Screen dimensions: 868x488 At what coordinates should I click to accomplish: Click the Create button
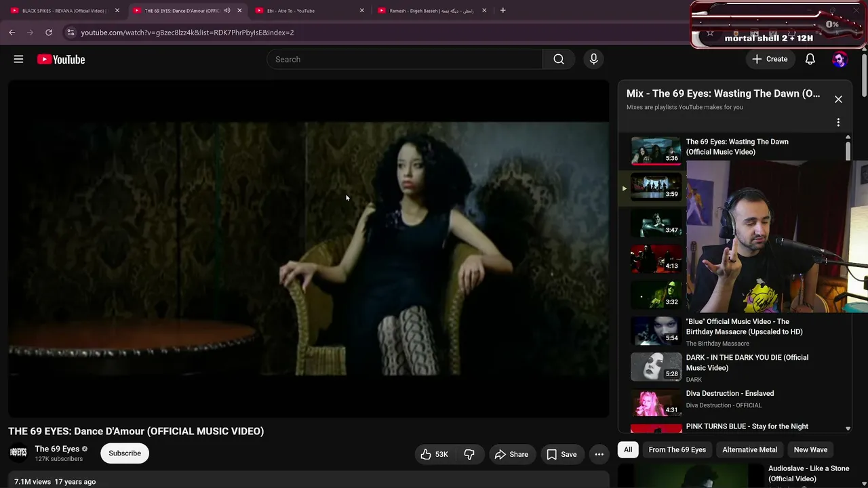point(770,59)
